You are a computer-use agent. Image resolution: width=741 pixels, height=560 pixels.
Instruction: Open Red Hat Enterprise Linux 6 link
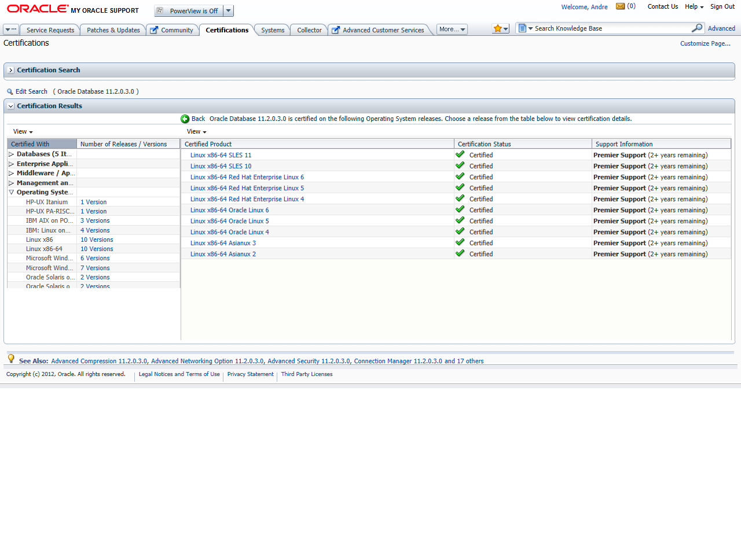(247, 177)
